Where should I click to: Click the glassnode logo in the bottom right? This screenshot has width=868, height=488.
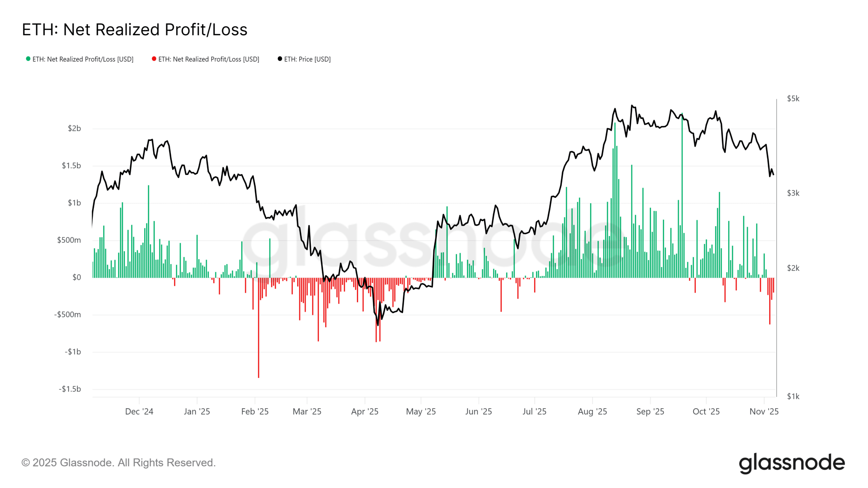[791, 463]
